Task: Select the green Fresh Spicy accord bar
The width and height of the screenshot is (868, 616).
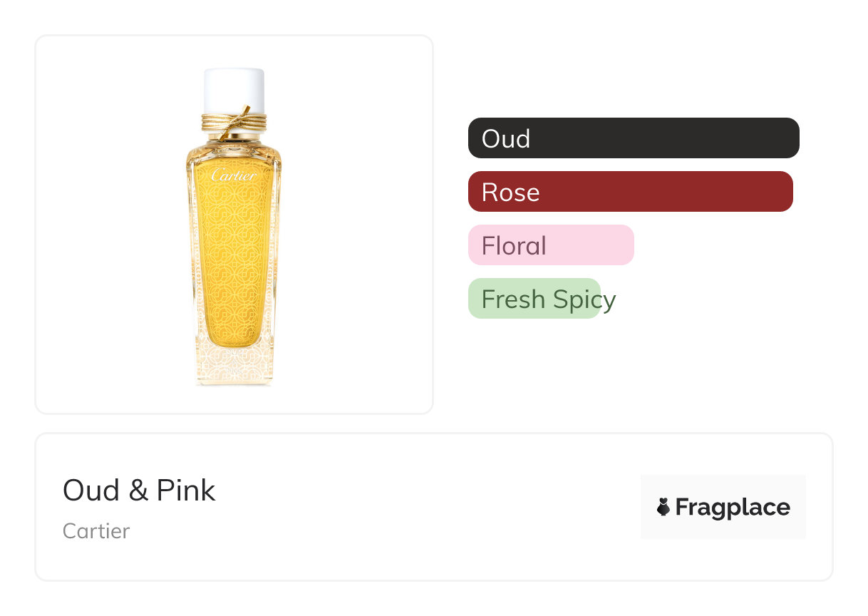Action: coord(534,298)
